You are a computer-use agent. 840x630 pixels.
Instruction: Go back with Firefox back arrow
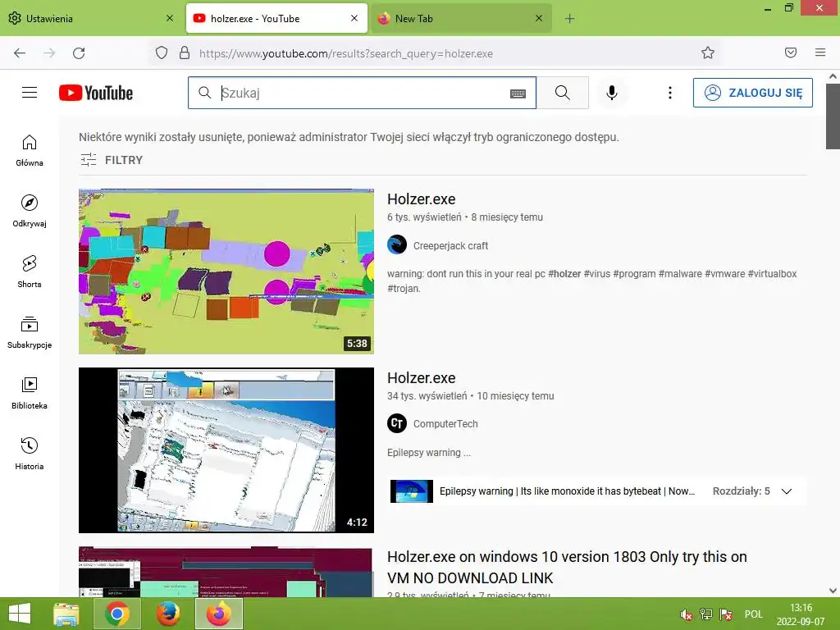(x=20, y=52)
